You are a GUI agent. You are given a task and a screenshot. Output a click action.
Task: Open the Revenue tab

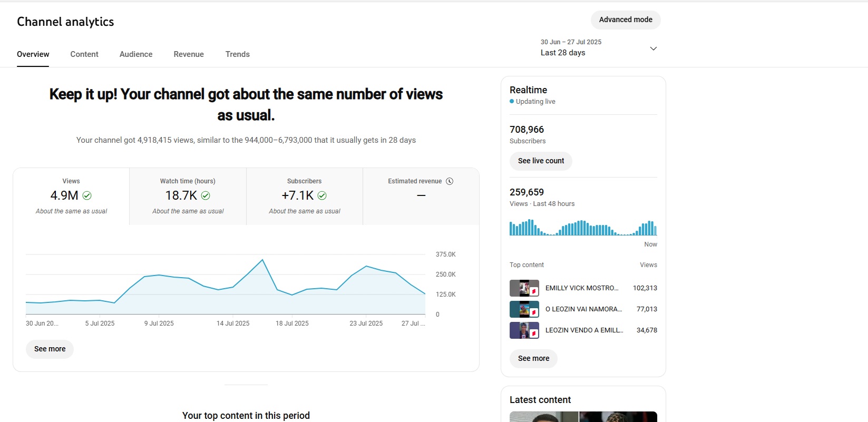tap(189, 54)
